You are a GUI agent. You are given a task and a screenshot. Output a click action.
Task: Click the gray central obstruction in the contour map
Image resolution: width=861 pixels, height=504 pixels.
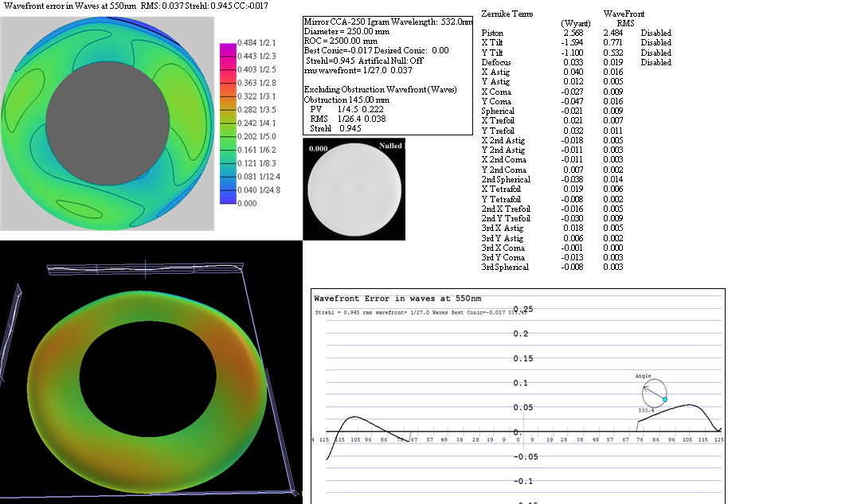[108, 125]
